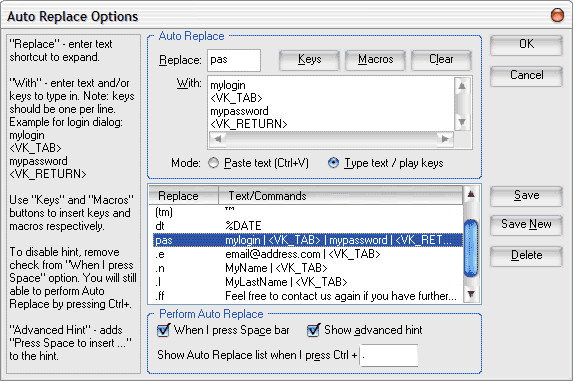Screen dimensions: 573x381
Task: Click the With box scroll right arrow
Action: coord(445,139)
